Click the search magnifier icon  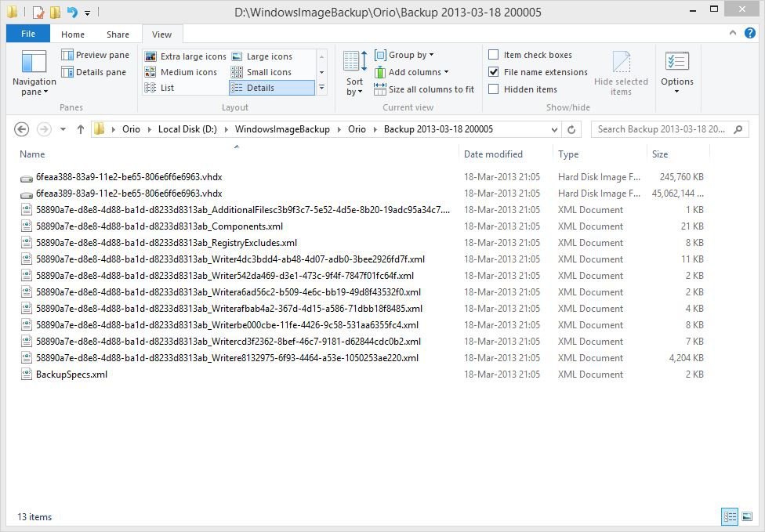pos(738,129)
